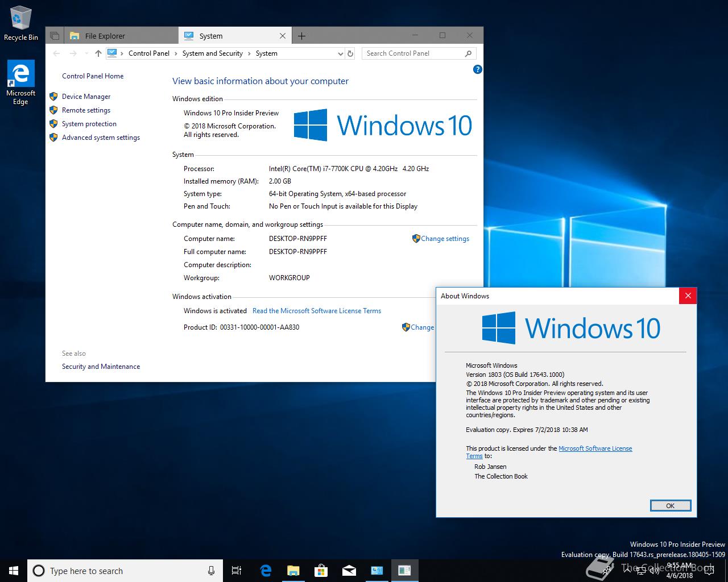This screenshot has height=582, width=728.
Task: Click System breadcrumb in address bar
Action: click(x=267, y=53)
